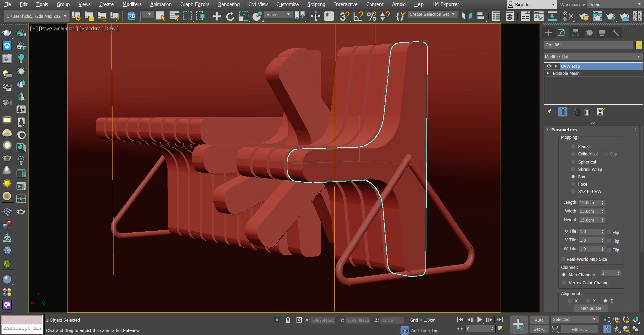Toggle selection lock padlock icon
This screenshot has width=644, height=335.
pyautogui.click(x=288, y=320)
